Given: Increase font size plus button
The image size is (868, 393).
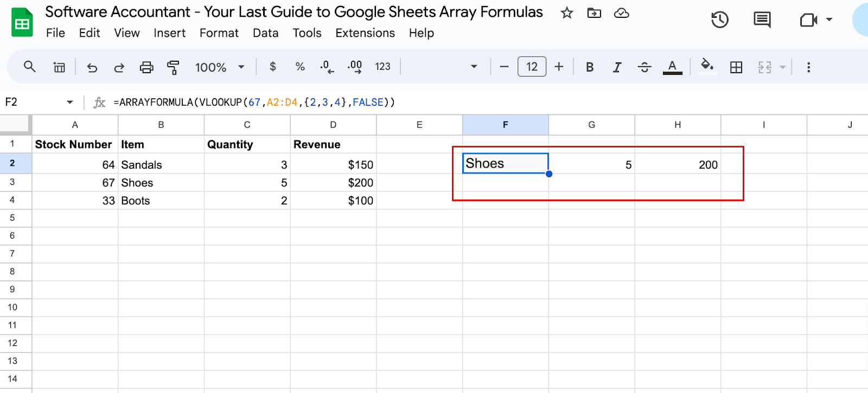Looking at the screenshot, I should [559, 67].
